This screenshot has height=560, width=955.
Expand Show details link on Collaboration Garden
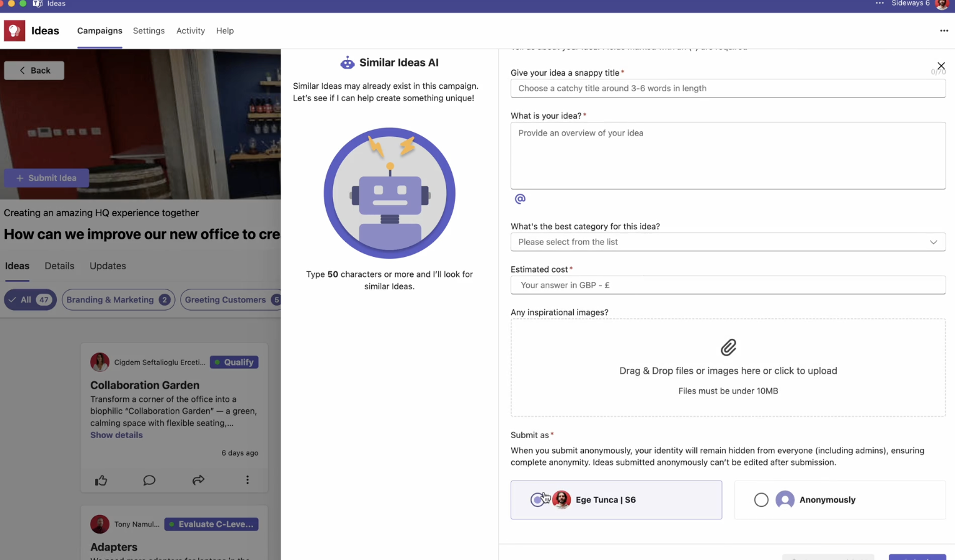(116, 435)
